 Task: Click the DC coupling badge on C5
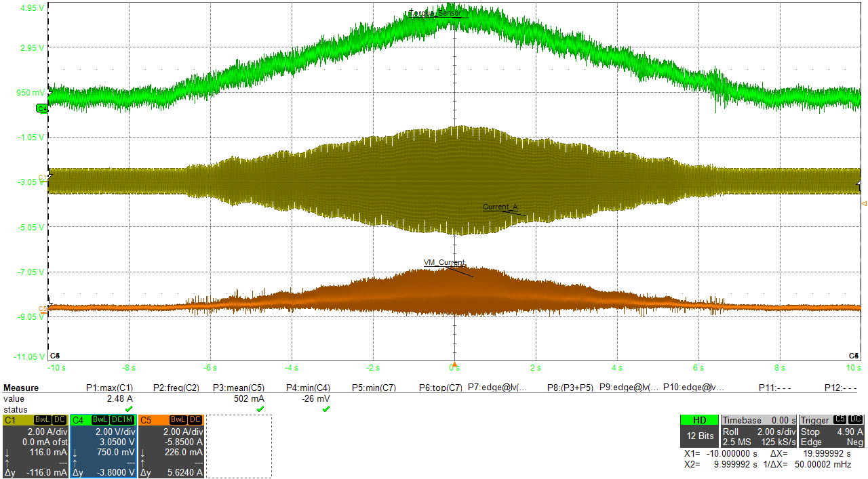(x=195, y=420)
